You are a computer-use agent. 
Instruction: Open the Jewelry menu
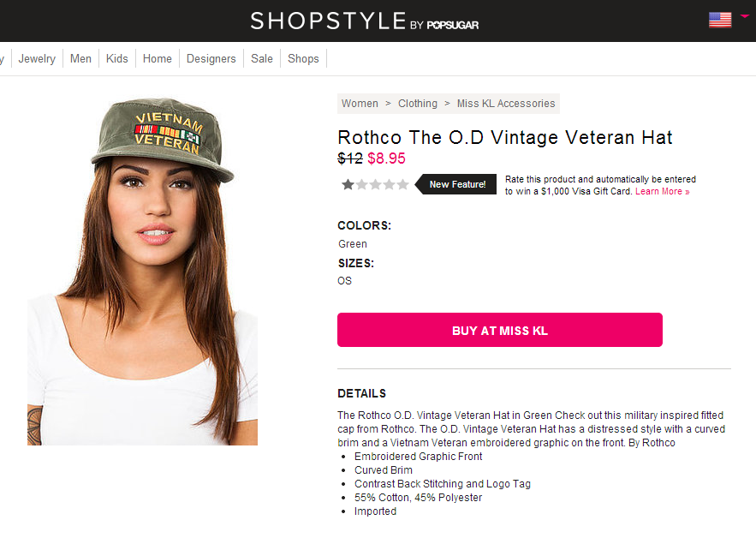(37, 59)
